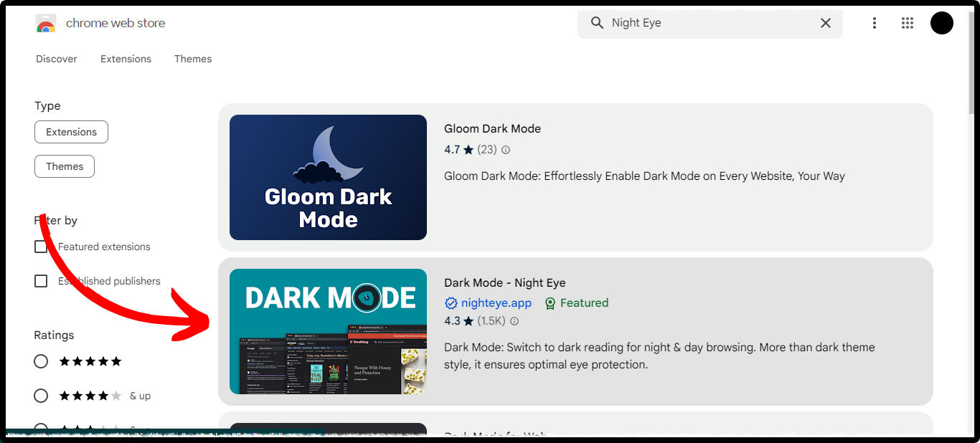Open the Gloom Dark Mode title
The image size is (980, 443).
[492, 129]
